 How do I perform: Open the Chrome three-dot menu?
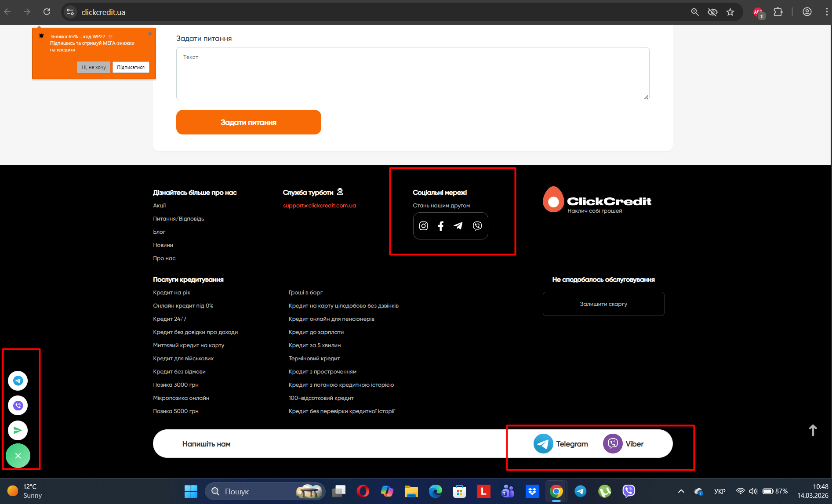pos(826,12)
